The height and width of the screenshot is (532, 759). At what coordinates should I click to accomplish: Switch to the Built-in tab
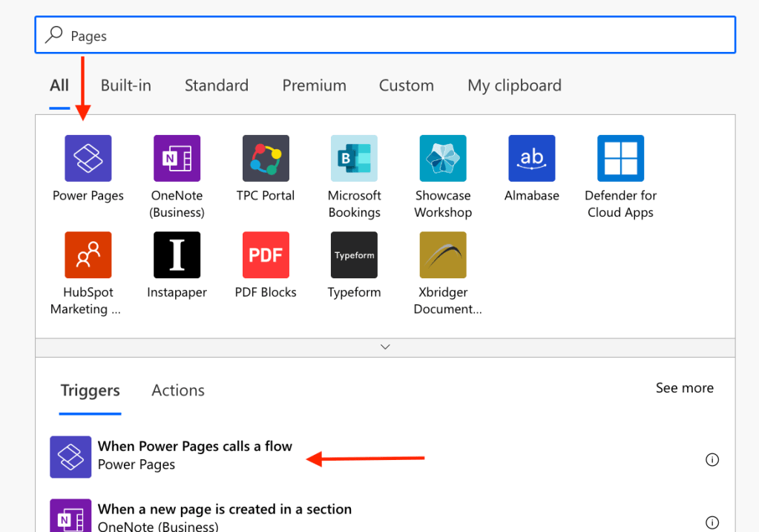(x=126, y=85)
